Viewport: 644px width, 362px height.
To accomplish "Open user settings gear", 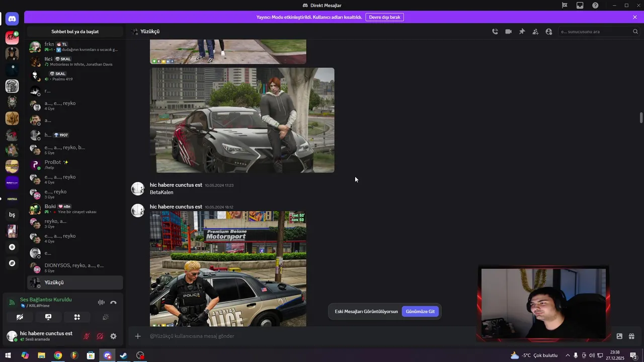I will coord(113,336).
